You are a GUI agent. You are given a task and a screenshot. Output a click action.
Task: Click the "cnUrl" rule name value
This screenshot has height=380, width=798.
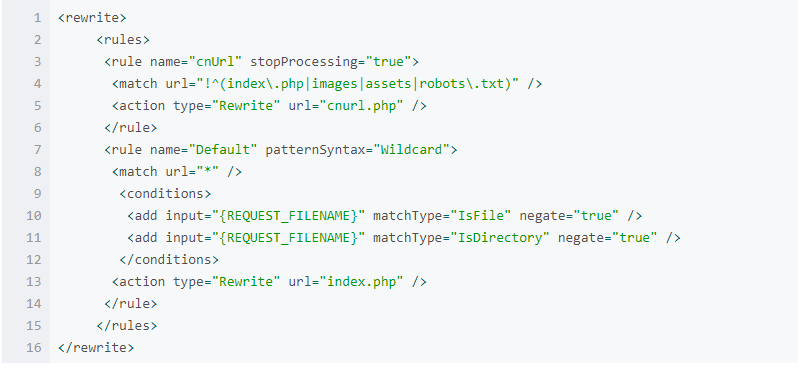[215, 62]
